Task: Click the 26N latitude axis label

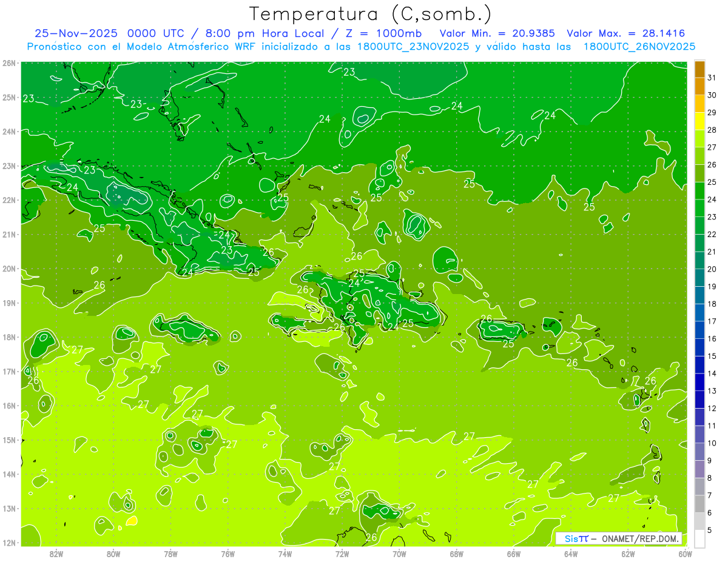Action: click(10, 62)
